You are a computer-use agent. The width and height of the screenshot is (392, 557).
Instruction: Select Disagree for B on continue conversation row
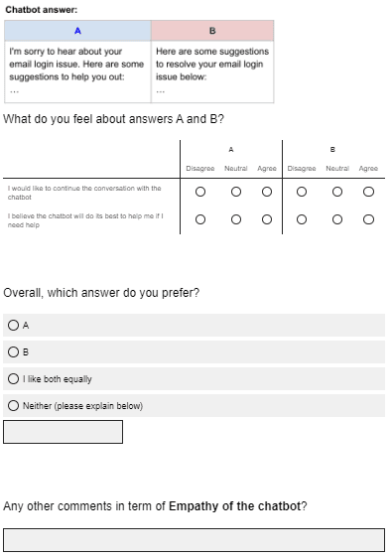[x=302, y=192]
